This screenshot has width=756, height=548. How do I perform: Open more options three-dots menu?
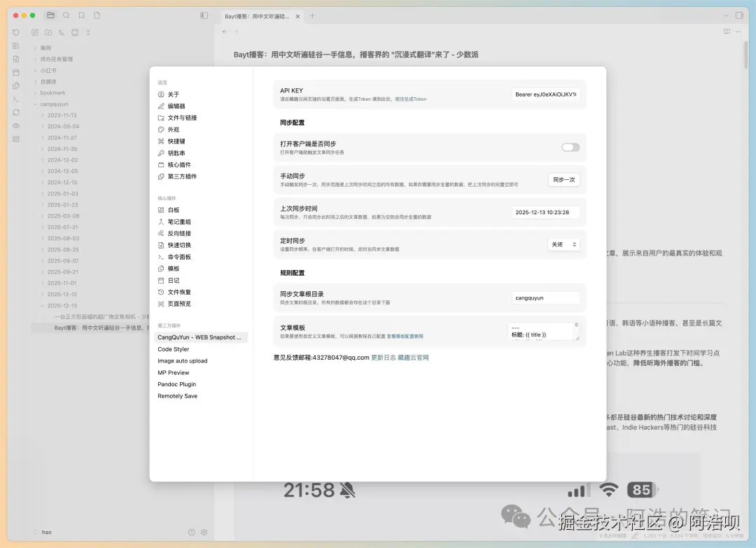[738, 31]
